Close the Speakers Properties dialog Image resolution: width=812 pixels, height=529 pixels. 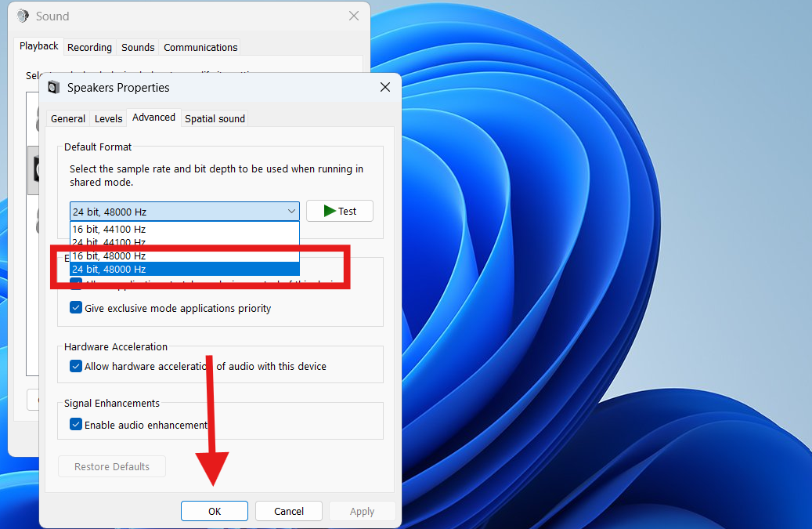click(384, 87)
